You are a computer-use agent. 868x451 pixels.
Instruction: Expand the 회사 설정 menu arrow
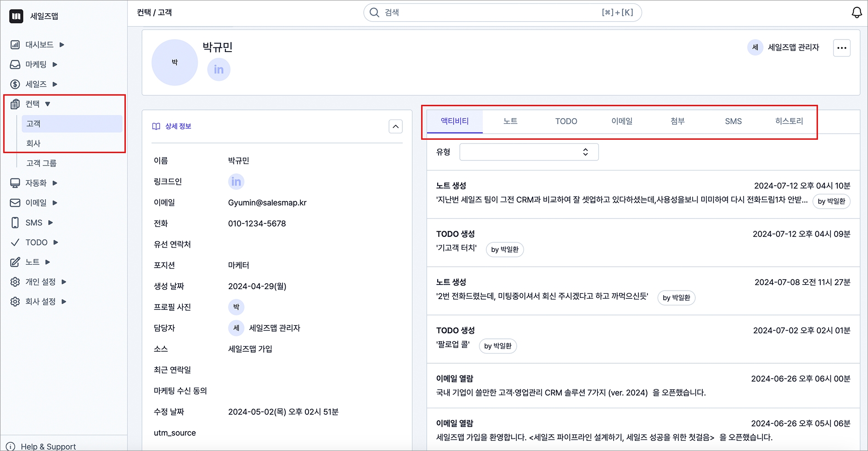pyautogui.click(x=63, y=302)
